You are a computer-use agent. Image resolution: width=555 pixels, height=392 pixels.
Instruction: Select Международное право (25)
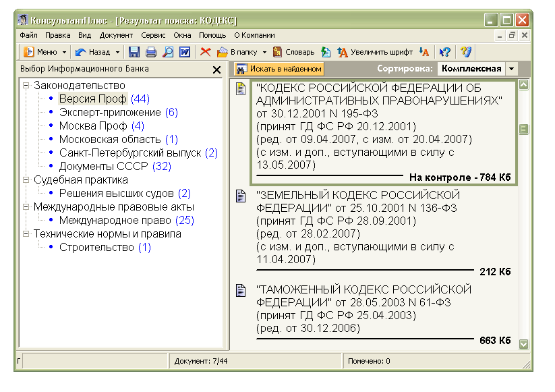coord(126,220)
